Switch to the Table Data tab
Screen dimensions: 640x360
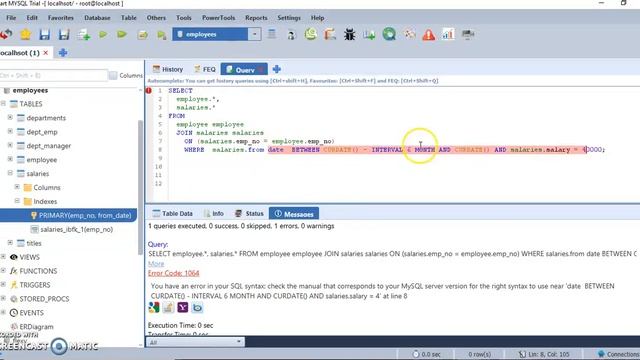[172, 213]
